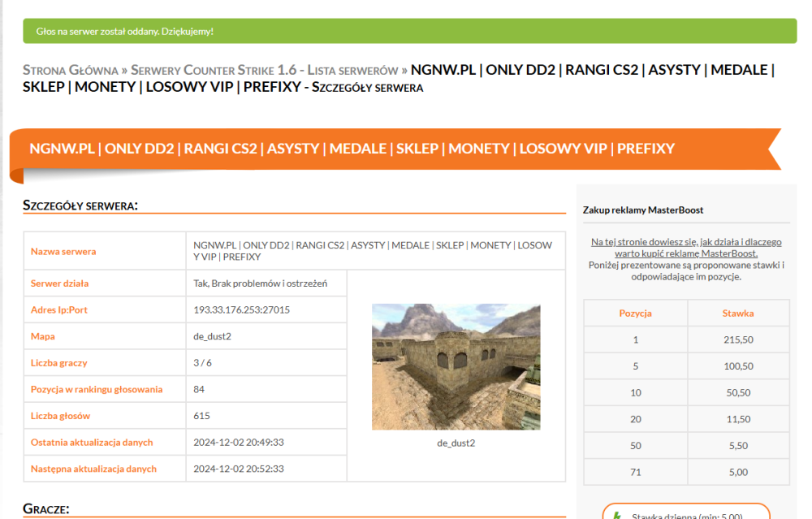Click the stake value 5,50
Screen dimensions: 812x519
tap(738, 445)
